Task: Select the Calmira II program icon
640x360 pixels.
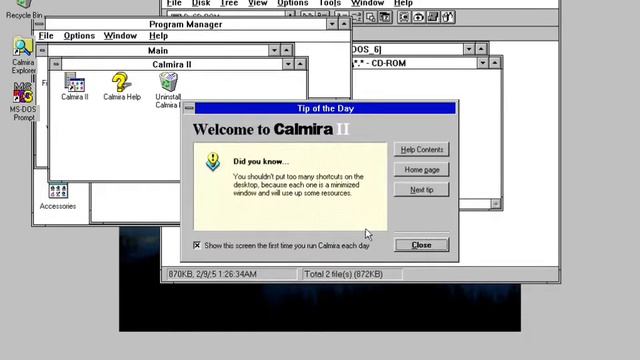Action: click(x=75, y=87)
